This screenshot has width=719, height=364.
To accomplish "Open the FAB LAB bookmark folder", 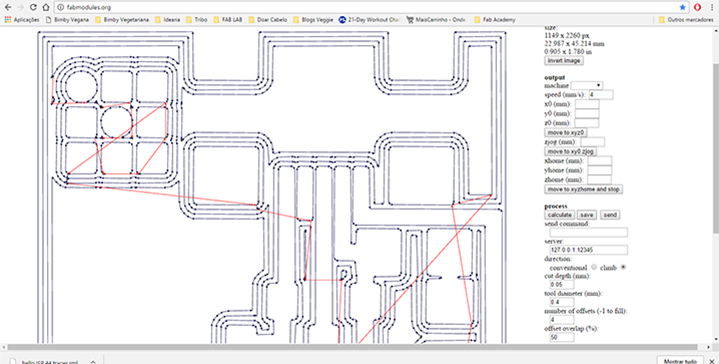I will [x=228, y=20].
